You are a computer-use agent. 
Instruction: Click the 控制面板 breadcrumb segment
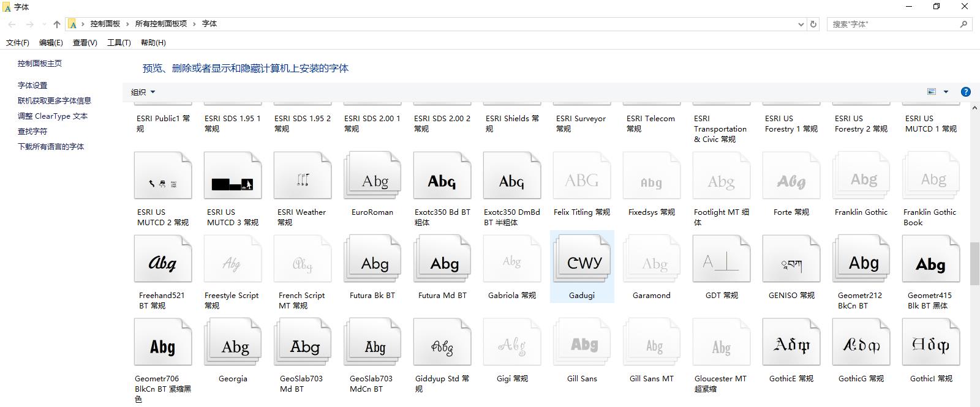tap(105, 24)
